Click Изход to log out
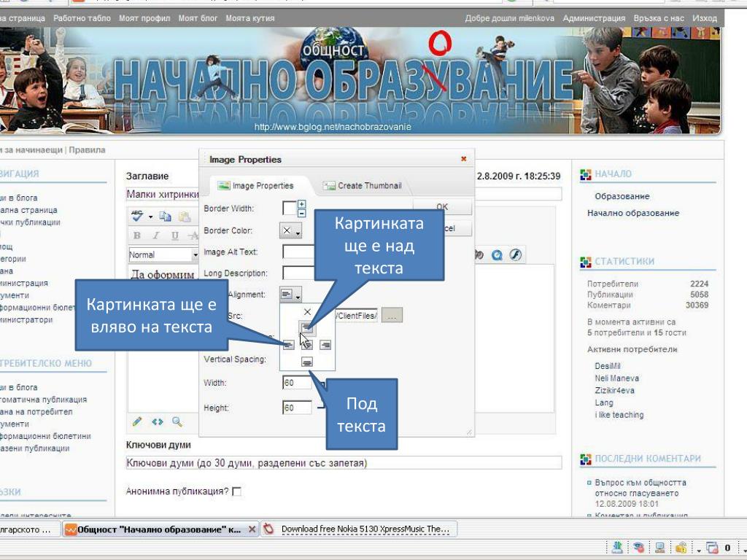Image resolution: width=747 pixels, height=560 pixels. (705, 18)
